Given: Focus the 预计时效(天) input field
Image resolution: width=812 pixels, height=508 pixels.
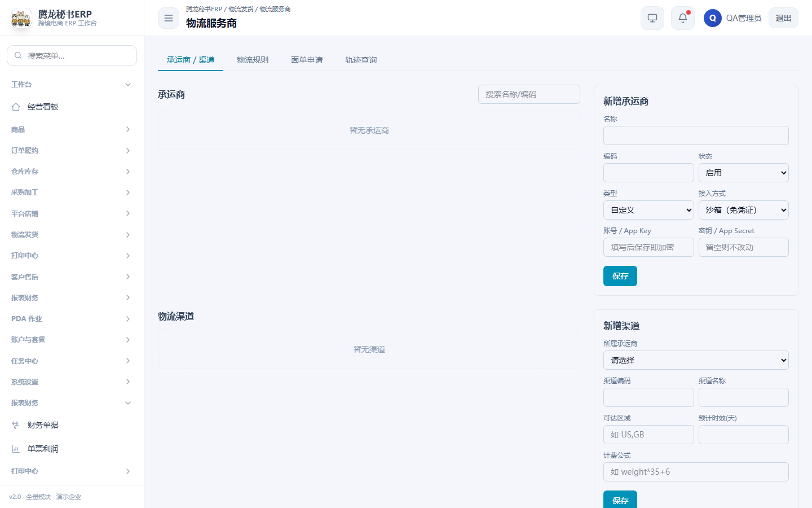Looking at the screenshot, I should [x=743, y=435].
